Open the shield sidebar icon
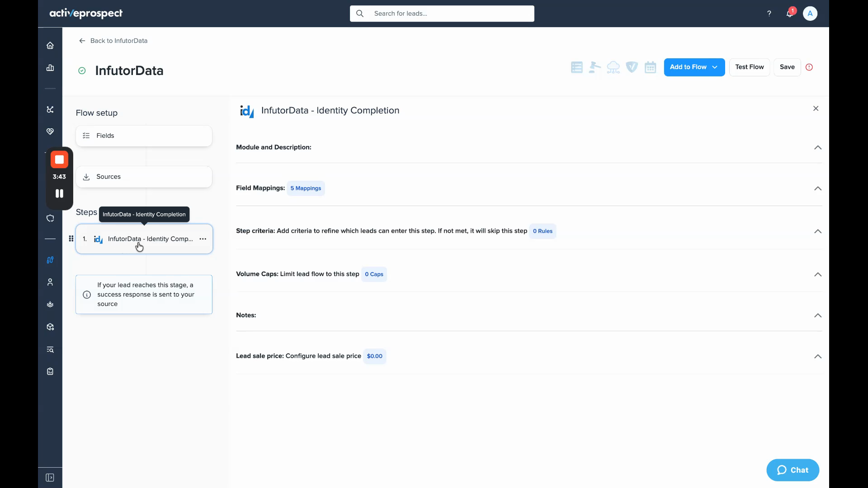868x488 pixels. tap(50, 218)
